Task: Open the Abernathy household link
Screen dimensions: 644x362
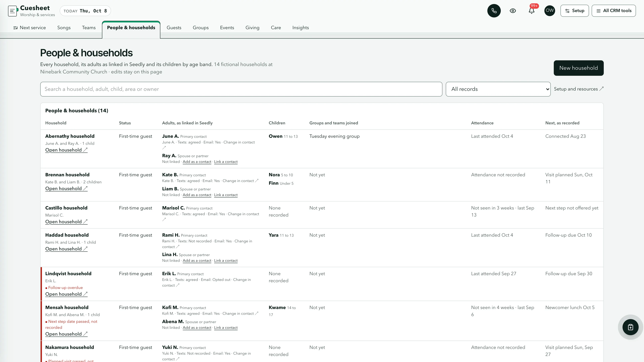Action: 66,150
